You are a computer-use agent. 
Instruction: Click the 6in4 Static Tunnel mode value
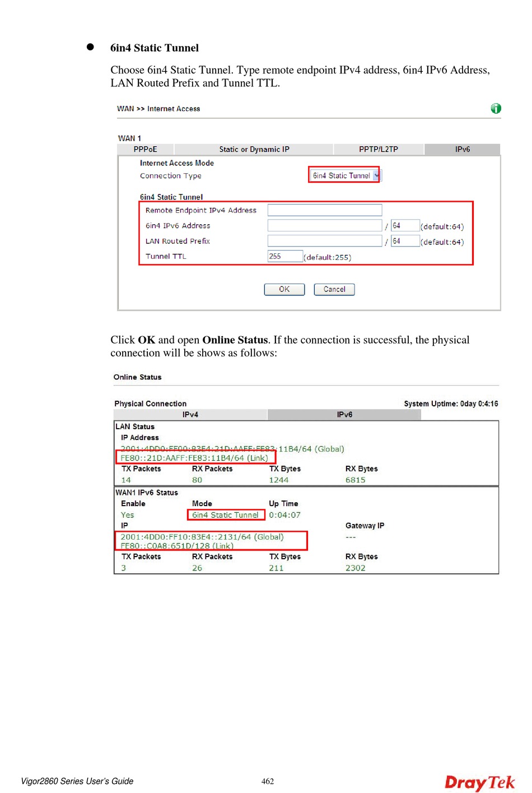pos(225,515)
